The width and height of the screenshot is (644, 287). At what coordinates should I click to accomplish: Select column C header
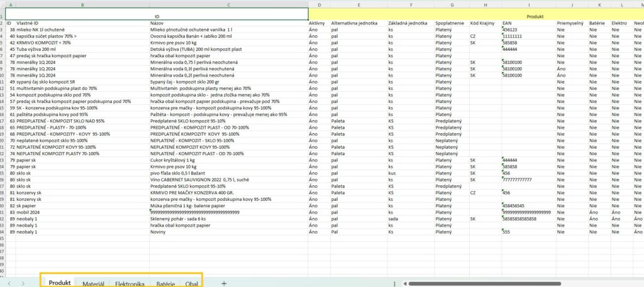tap(228, 5)
